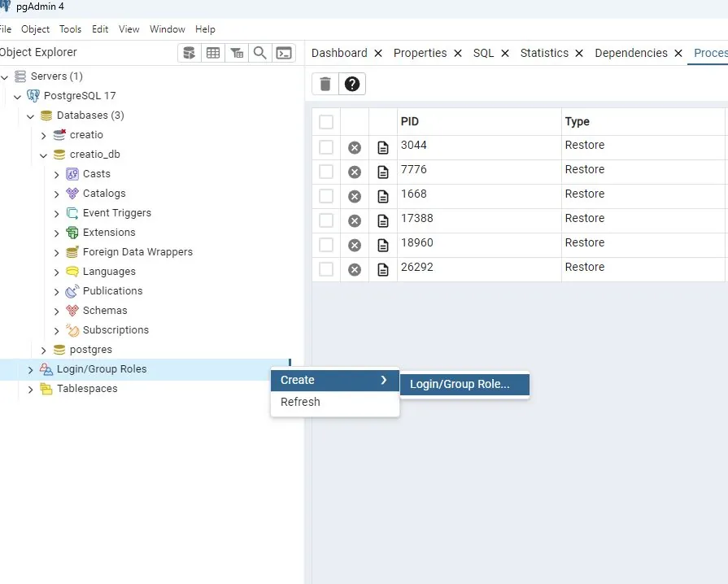The height and width of the screenshot is (584, 728).
Task: Collapse the creatio_db database node
Action: (x=44, y=155)
